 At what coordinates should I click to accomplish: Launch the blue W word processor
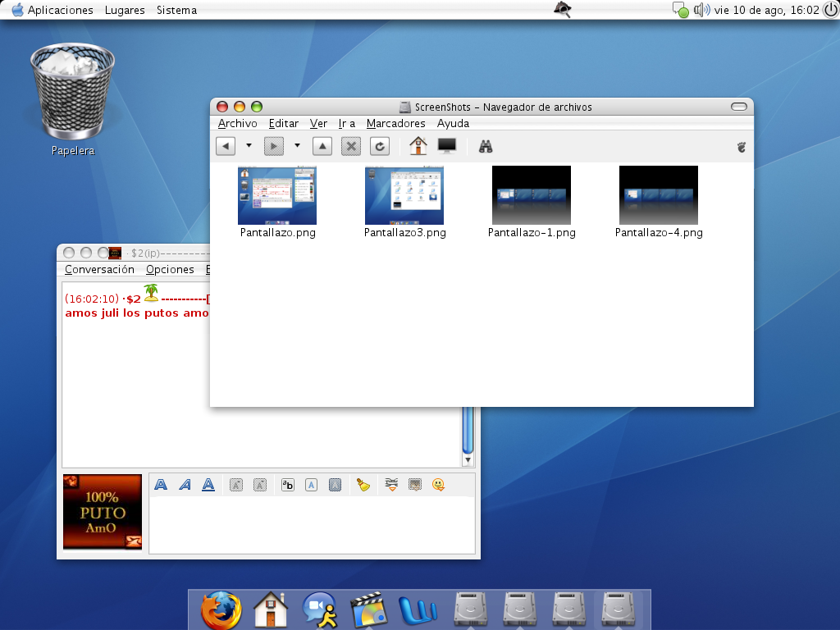click(418, 610)
